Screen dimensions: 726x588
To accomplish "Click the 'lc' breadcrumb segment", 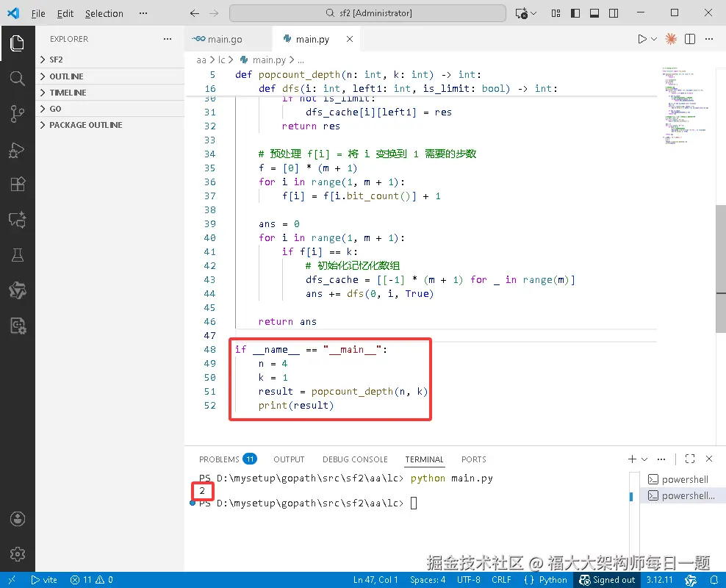I will click(221, 60).
